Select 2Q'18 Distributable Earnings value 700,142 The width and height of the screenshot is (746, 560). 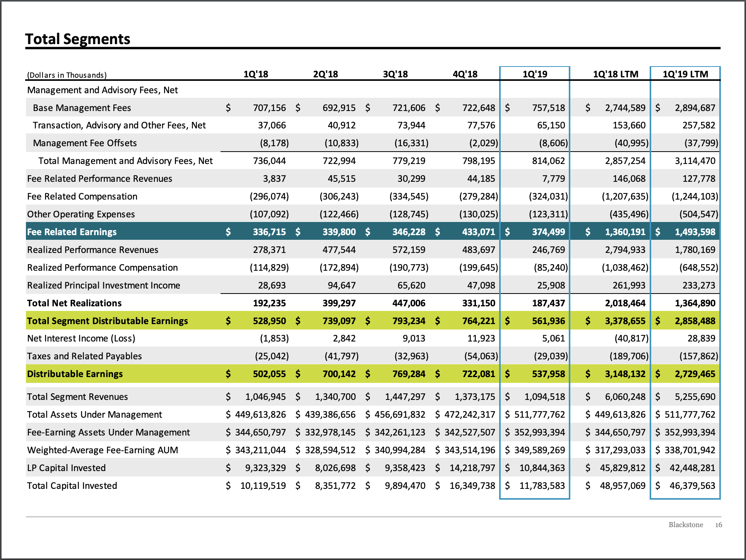(x=339, y=374)
